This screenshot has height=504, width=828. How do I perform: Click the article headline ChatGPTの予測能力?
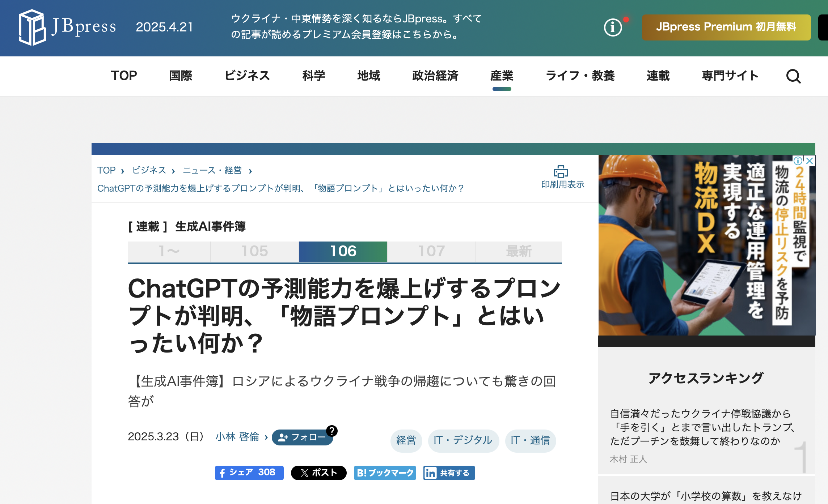pos(344,316)
